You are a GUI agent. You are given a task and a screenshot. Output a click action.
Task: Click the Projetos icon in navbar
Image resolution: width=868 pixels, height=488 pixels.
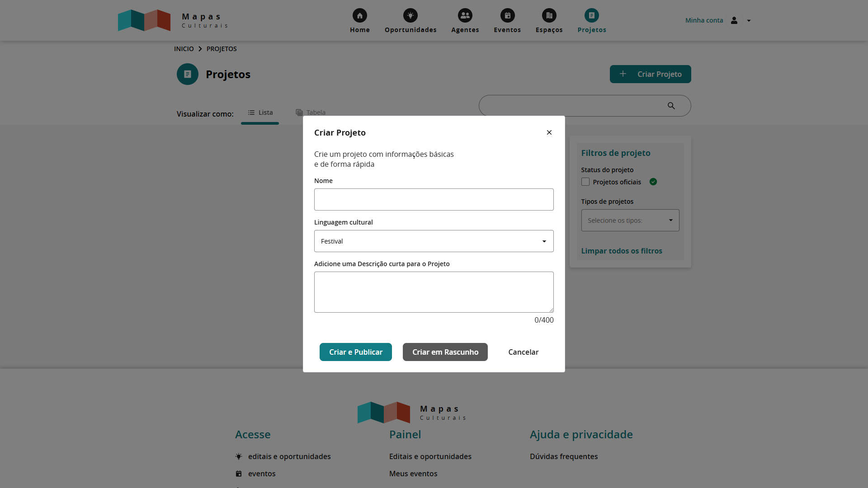pyautogui.click(x=591, y=15)
